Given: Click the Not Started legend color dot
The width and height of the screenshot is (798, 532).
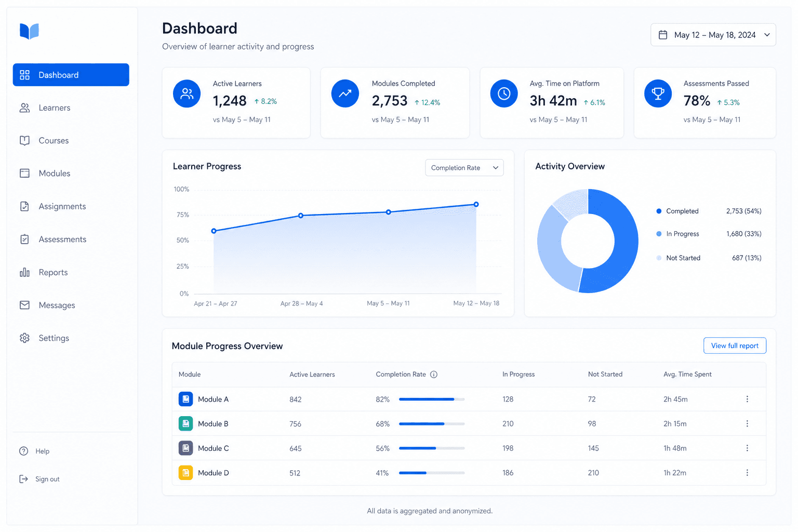Looking at the screenshot, I should click(659, 258).
